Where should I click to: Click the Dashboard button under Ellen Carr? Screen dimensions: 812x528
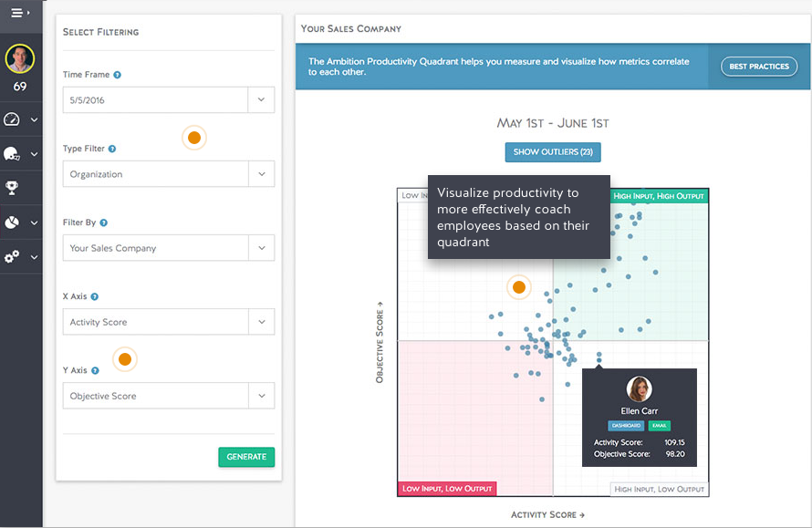pyautogui.click(x=626, y=426)
